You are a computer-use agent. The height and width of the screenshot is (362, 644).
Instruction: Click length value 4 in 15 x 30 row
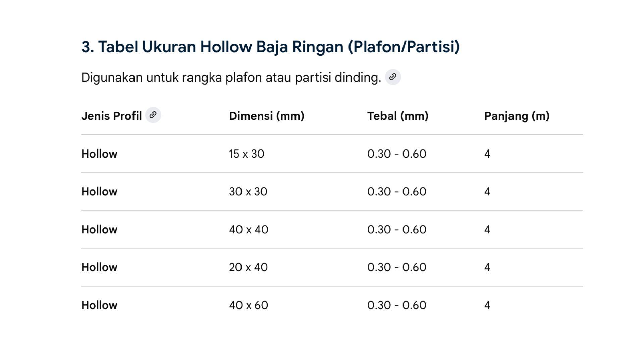[487, 154]
